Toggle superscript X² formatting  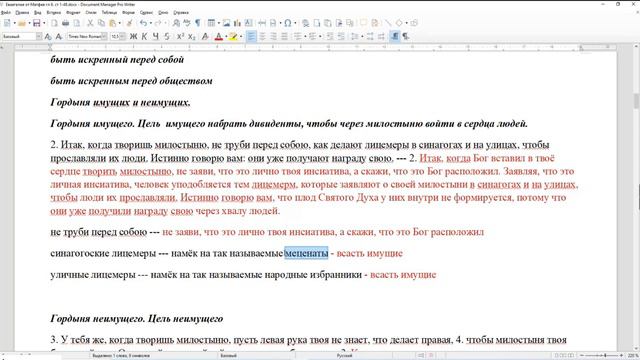coord(180,37)
